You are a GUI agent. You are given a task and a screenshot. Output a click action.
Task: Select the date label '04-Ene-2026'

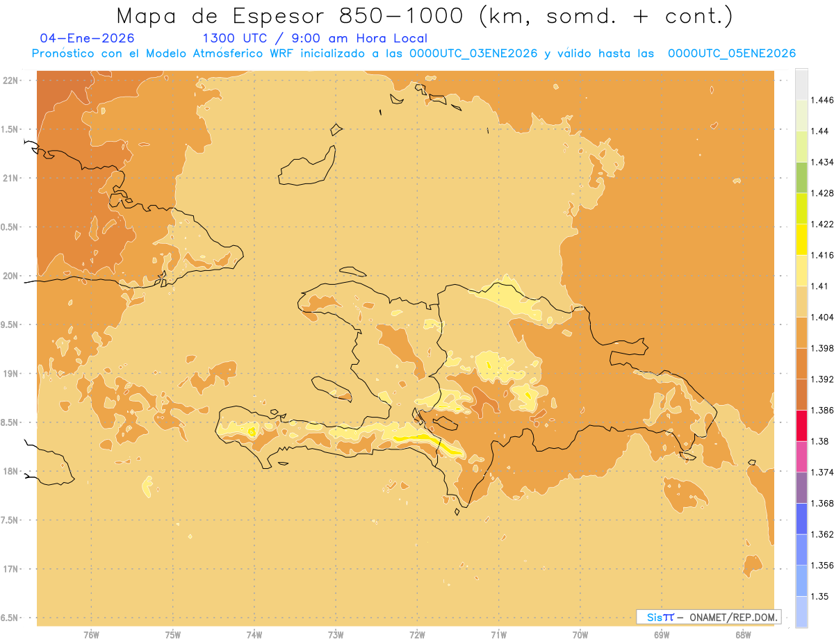point(88,38)
